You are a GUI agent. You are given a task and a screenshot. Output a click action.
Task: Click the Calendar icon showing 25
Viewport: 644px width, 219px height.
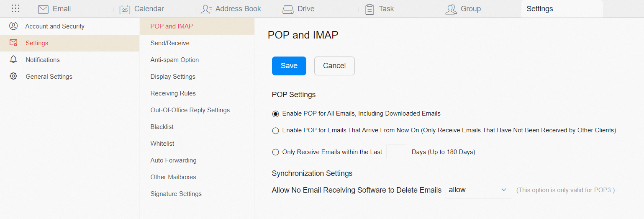(x=125, y=9)
